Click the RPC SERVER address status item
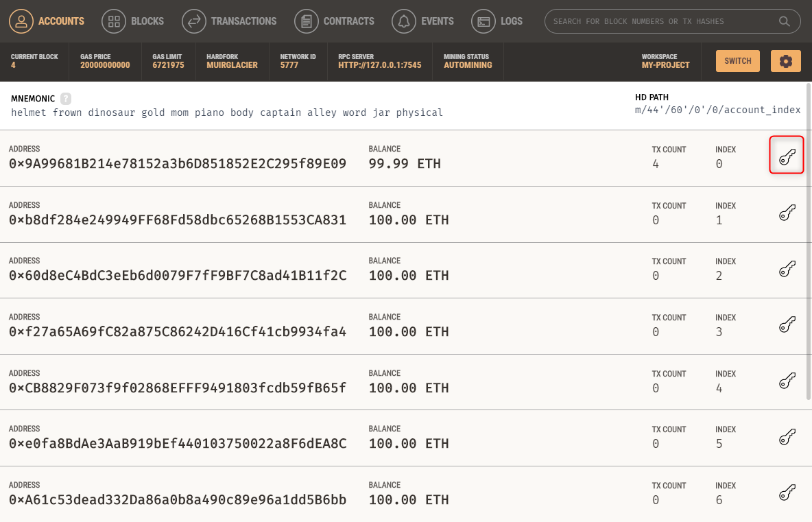Viewport: 812px width, 522px height. [x=379, y=62]
